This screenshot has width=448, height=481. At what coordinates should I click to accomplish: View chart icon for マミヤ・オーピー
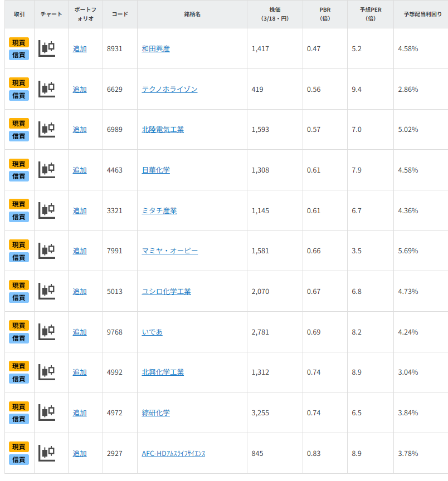(47, 251)
